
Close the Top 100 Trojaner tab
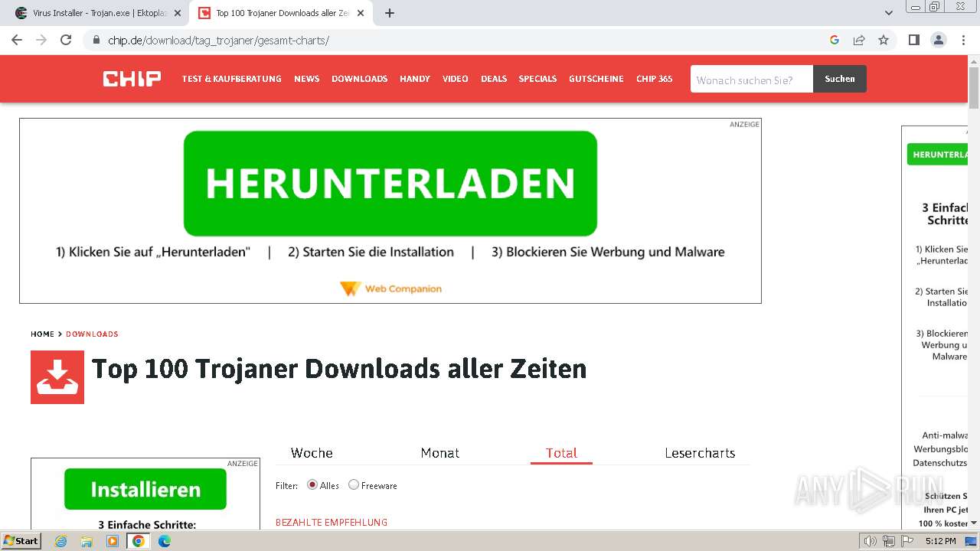[361, 13]
